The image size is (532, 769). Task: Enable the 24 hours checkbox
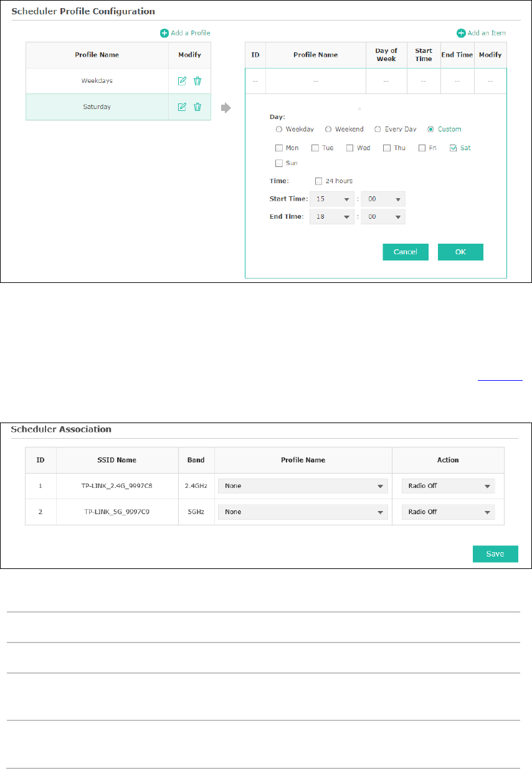point(319,181)
